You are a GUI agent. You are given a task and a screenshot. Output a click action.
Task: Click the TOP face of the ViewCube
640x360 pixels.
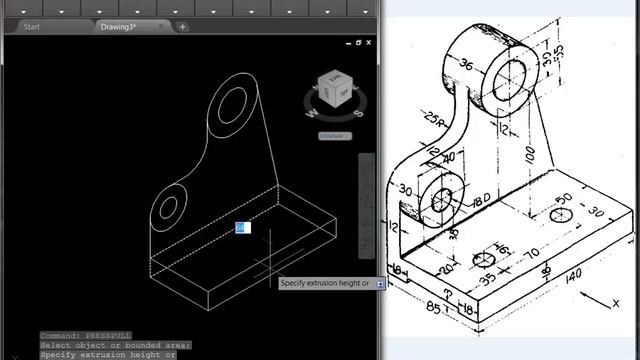click(x=344, y=93)
